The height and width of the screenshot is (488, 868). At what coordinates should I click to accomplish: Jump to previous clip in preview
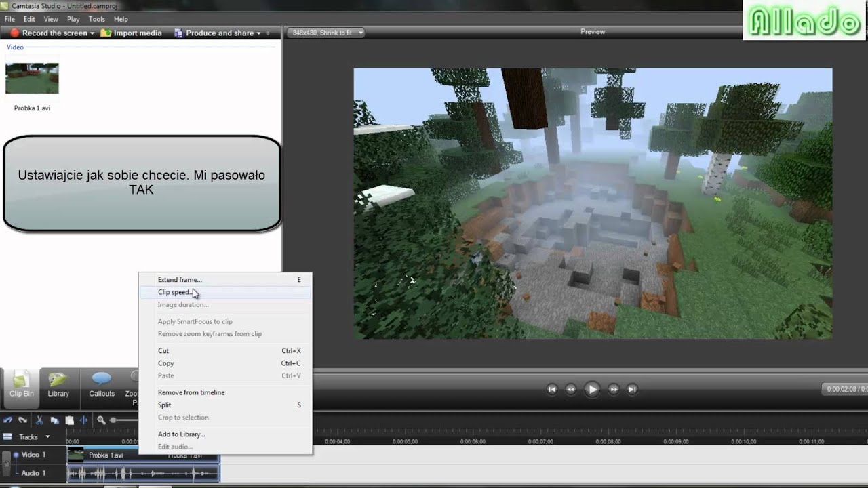[x=552, y=389]
